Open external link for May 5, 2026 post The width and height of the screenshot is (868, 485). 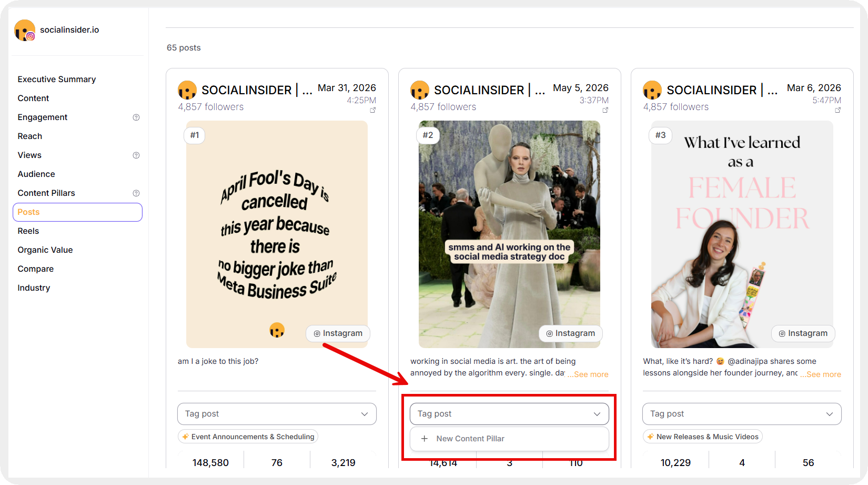605,110
